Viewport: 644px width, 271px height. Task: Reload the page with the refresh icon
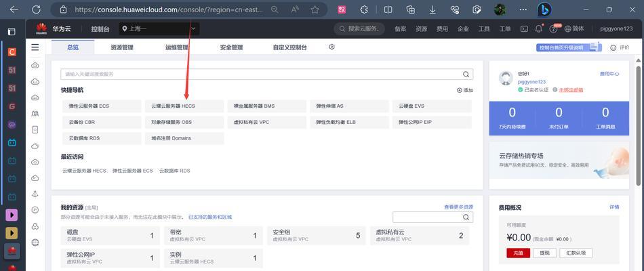click(x=36, y=9)
